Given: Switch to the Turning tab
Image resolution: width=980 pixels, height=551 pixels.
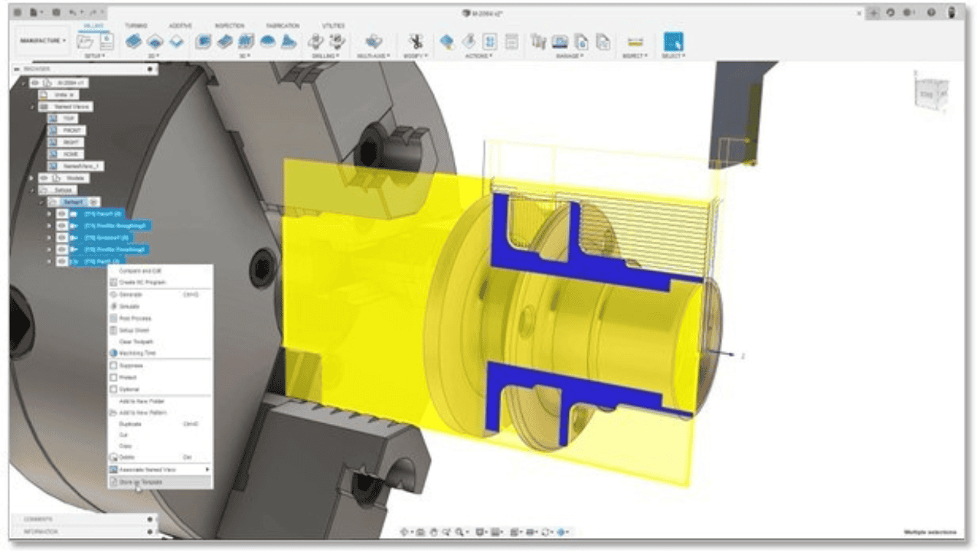Looking at the screenshot, I should click(x=136, y=25).
